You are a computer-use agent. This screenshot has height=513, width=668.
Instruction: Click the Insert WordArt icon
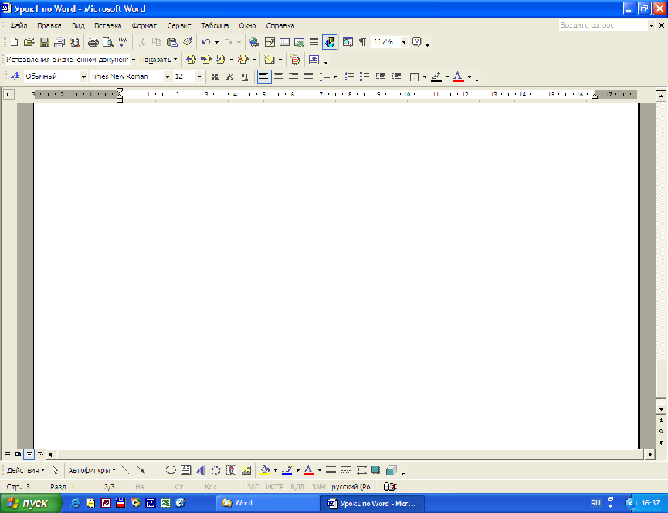pyautogui.click(x=201, y=469)
